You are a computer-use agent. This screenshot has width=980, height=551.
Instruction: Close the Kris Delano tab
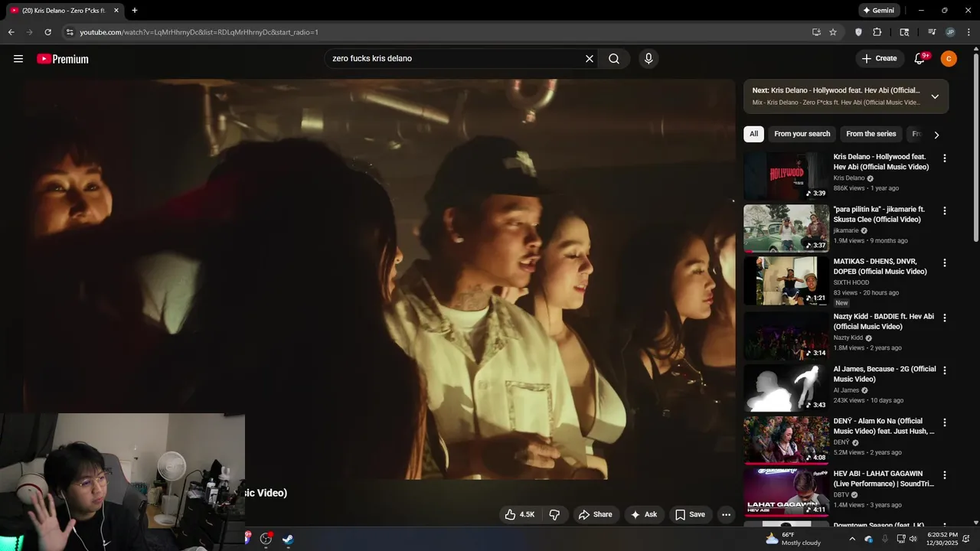pyautogui.click(x=116, y=11)
